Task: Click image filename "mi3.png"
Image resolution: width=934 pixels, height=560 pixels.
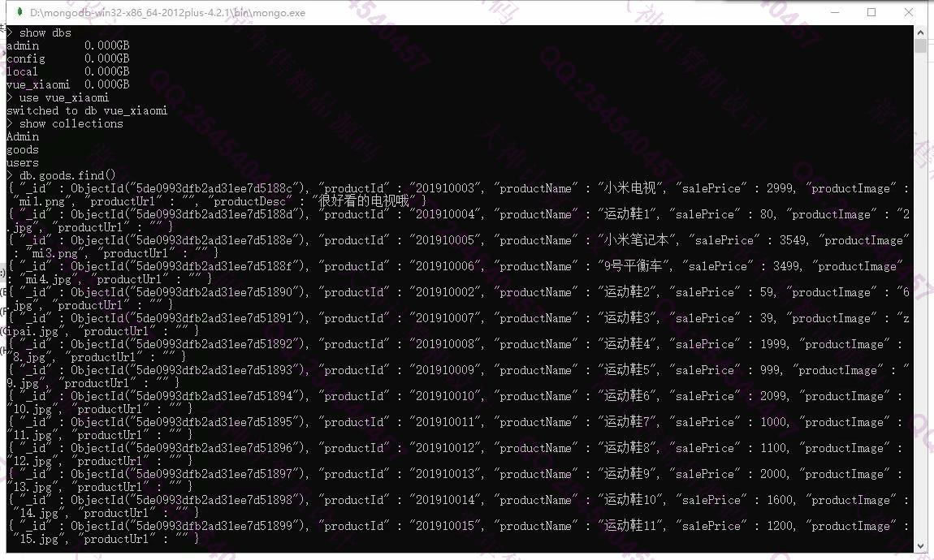Action: coord(54,253)
